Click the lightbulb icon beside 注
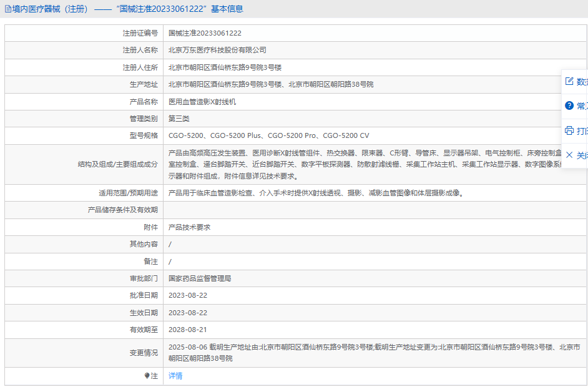The image size is (588, 387). click(x=147, y=376)
